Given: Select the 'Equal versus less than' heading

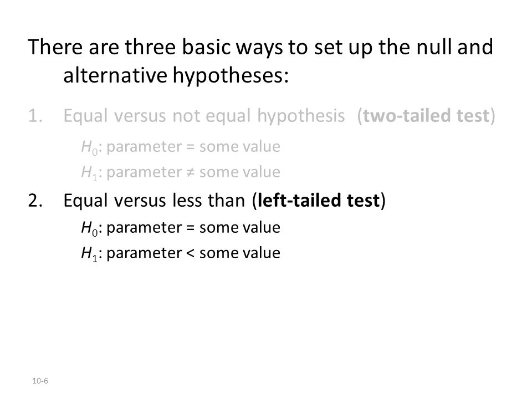Looking at the screenshot, I should pyautogui.click(x=154, y=200).
